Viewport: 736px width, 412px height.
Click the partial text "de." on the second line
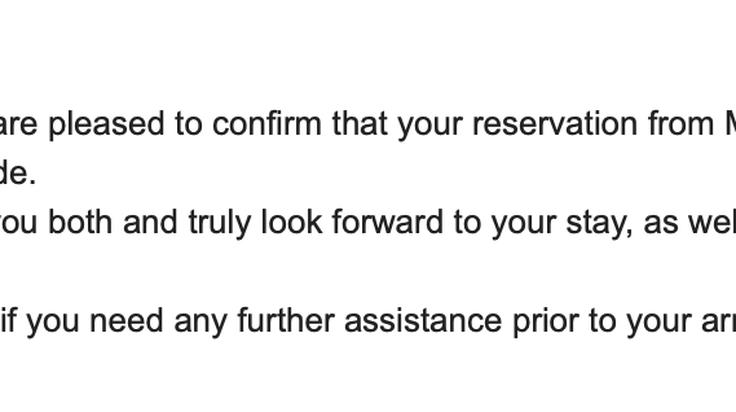(18, 173)
